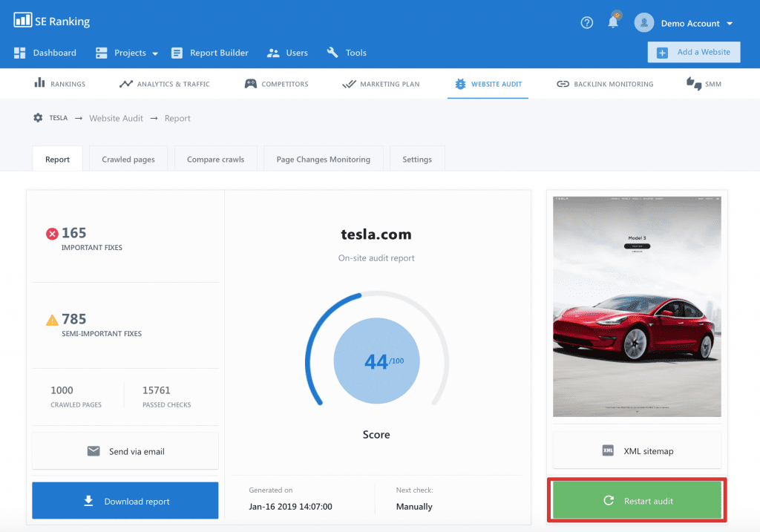This screenshot has height=532, width=760.
Task: Click the score gauge showing 44/100
Action: coord(376,361)
